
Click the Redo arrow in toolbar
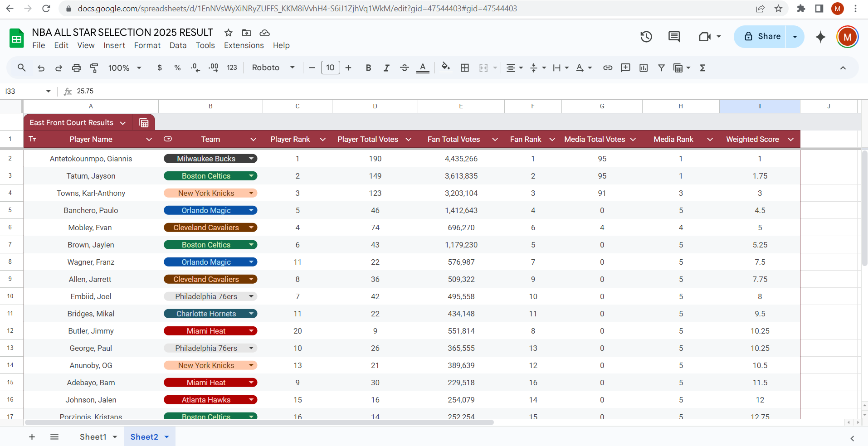click(59, 68)
